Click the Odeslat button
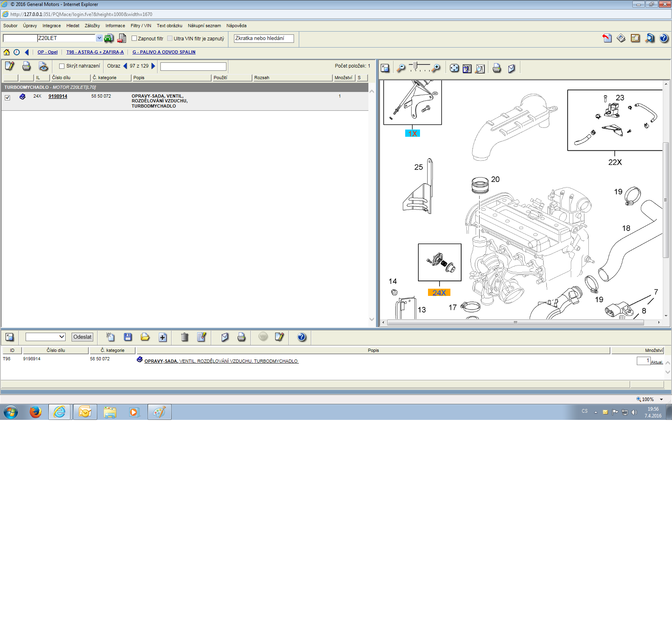This screenshot has height=627, width=672. click(x=82, y=337)
